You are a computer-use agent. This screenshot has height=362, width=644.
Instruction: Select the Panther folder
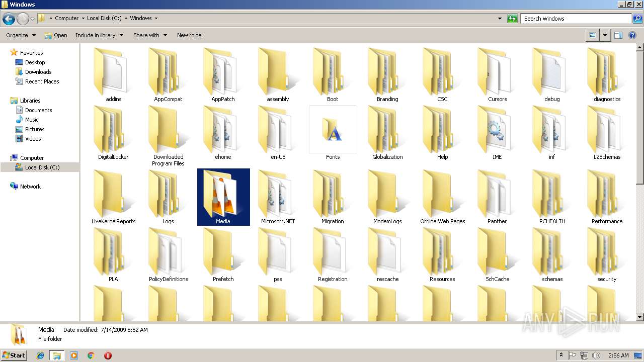click(497, 197)
